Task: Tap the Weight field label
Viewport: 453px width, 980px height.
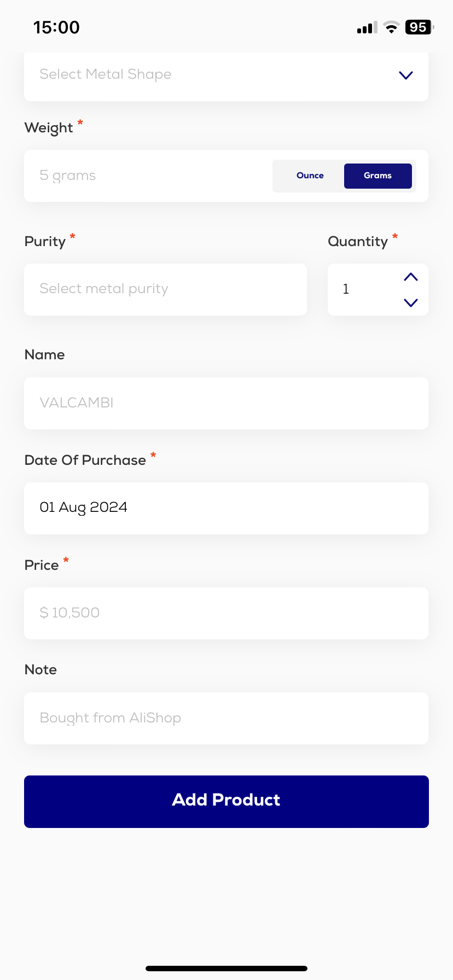Action: 49,128
